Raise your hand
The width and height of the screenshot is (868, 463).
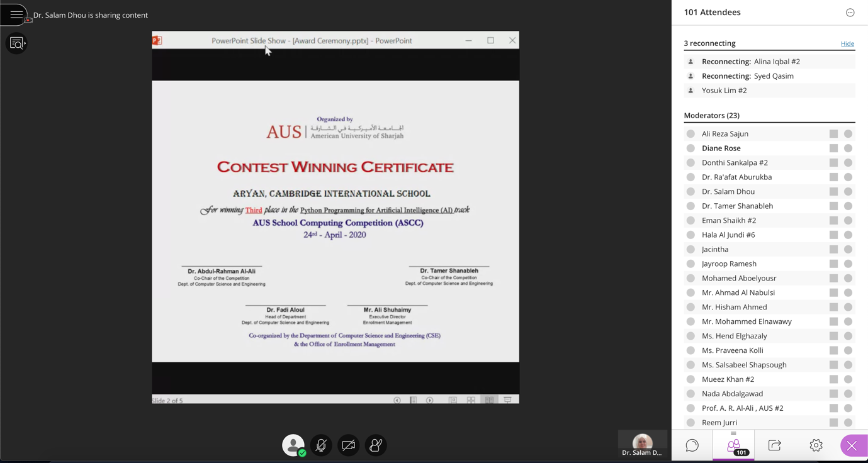point(376,445)
